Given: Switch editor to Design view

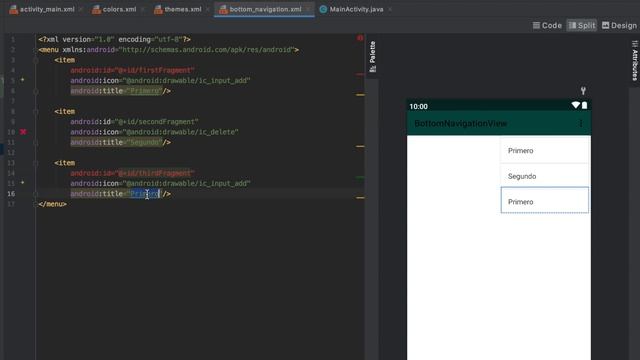Looking at the screenshot, I should (619, 25).
